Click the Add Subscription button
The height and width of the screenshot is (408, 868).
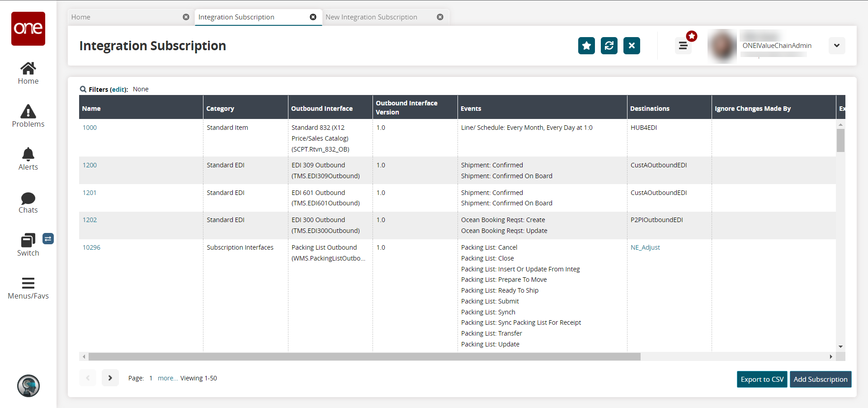coord(820,380)
